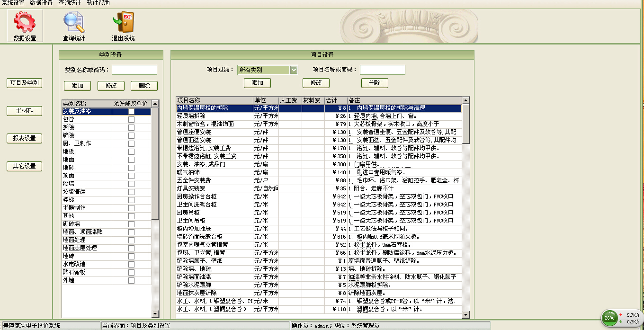Screen dimensions: 644x330
Task: Click 修改 button in 类别设置 panel
Action: click(111, 86)
